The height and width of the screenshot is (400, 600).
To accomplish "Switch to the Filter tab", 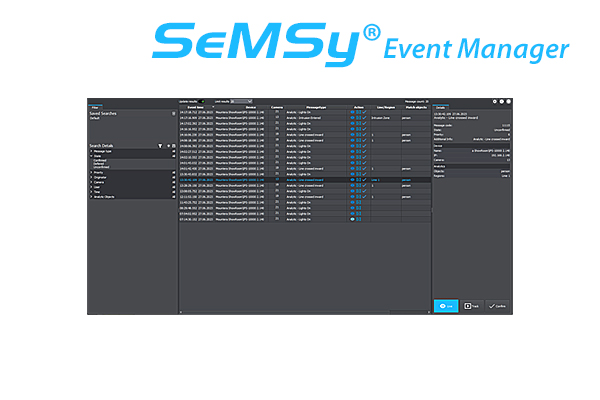I will point(95,108).
